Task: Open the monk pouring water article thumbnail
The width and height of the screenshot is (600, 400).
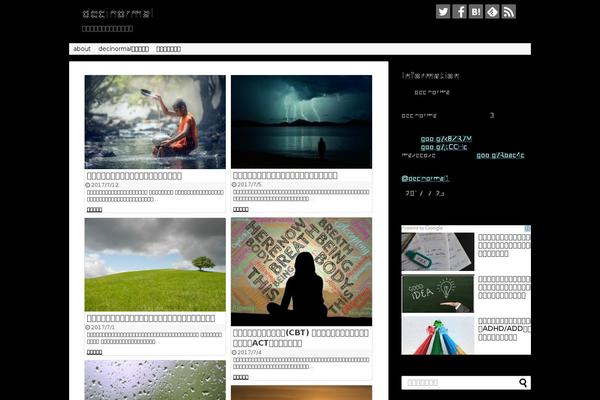Action: (x=155, y=122)
